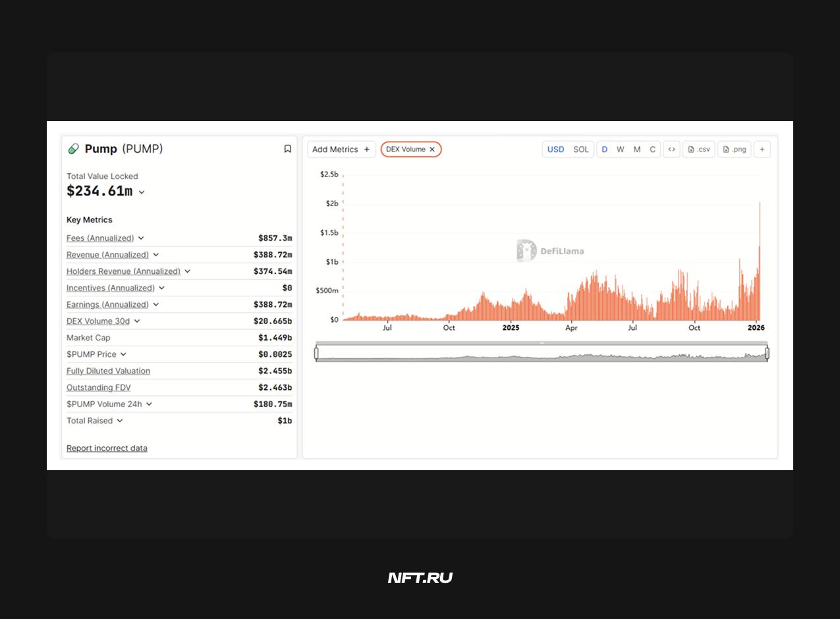Screen dimensions: 840x619
Task: Bookmark the Pump protocol
Action: pyautogui.click(x=287, y=149)
